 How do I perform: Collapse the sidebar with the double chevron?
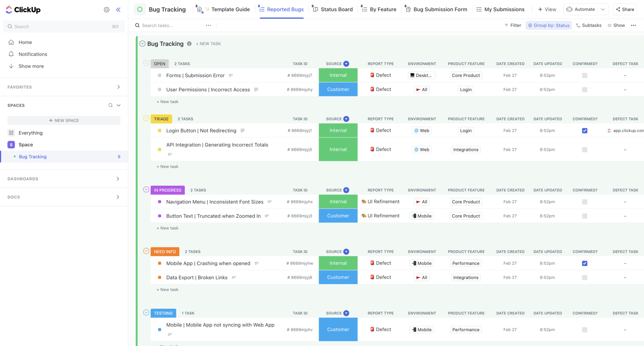pyautogui.click(x=118, y=10)
